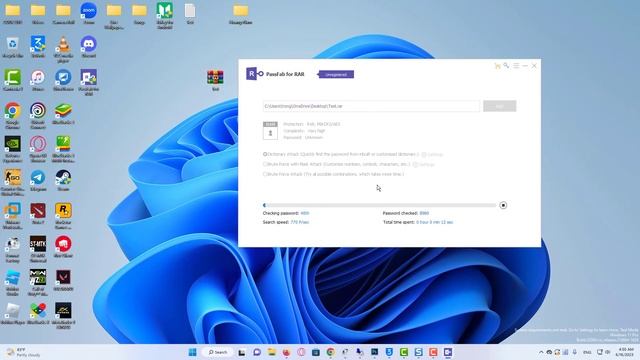Open Settings for Dictionary Attack
Screen dimensions: 640x360
[x=432, y=154]
